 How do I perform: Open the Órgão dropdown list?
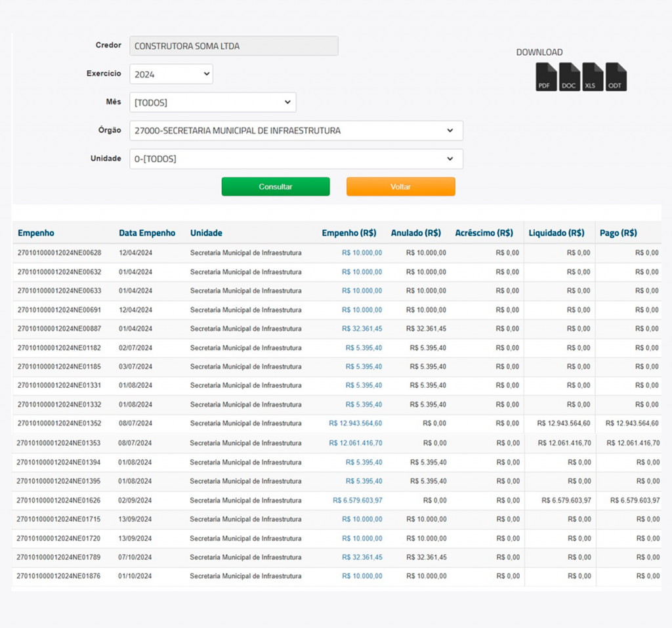(296, 131)
